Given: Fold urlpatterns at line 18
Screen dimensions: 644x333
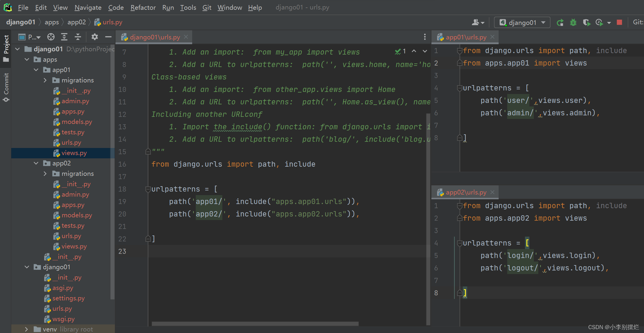Looking at the screenshot, I should coord(148,189).
